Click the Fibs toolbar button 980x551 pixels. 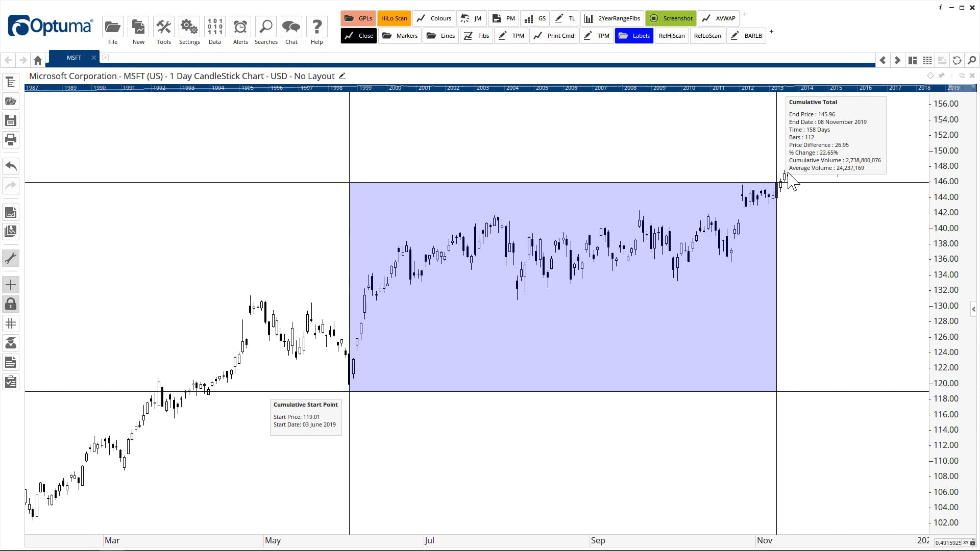tap(476, 36)
